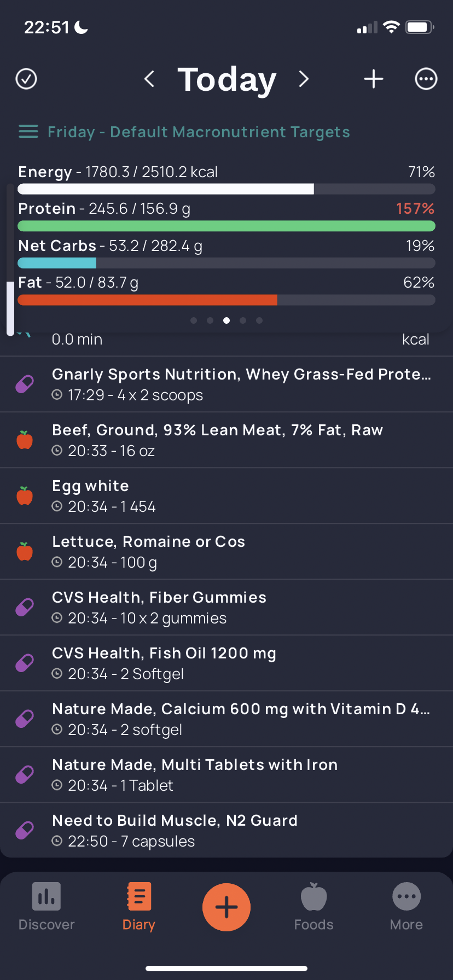Open the More tab icon

(406, 897)
